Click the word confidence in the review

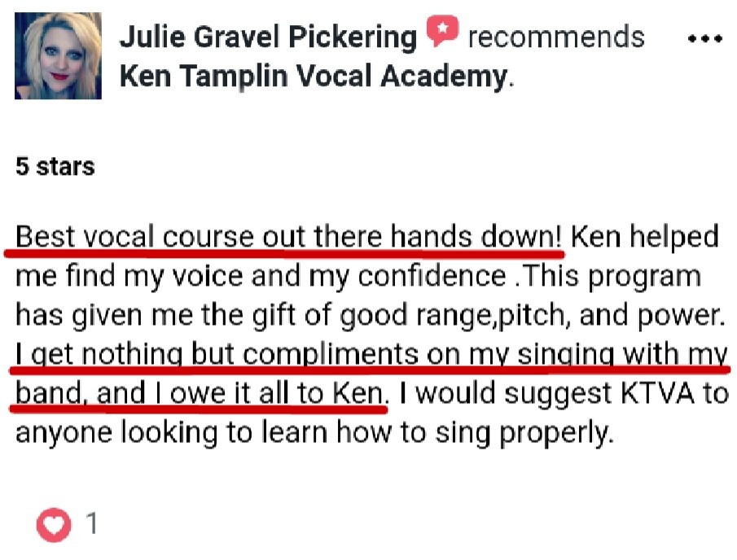click(x=432, y=276)
